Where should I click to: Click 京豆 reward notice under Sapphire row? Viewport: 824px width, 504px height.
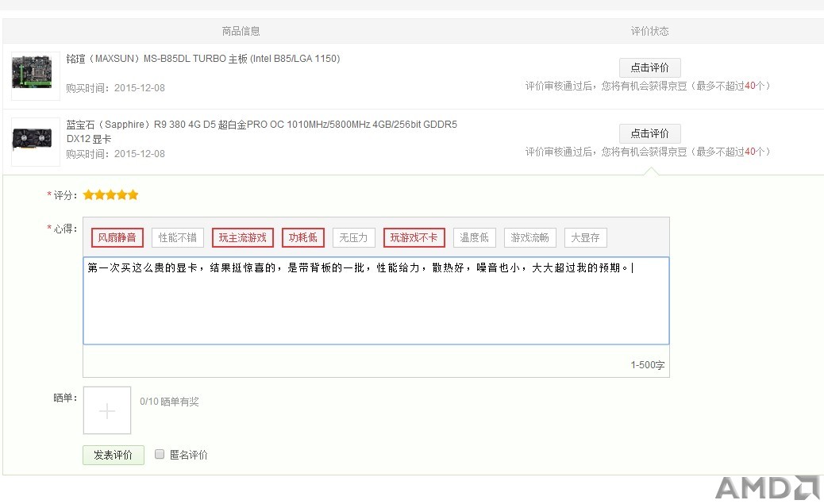pyautogui.click(x=648, y=152)
